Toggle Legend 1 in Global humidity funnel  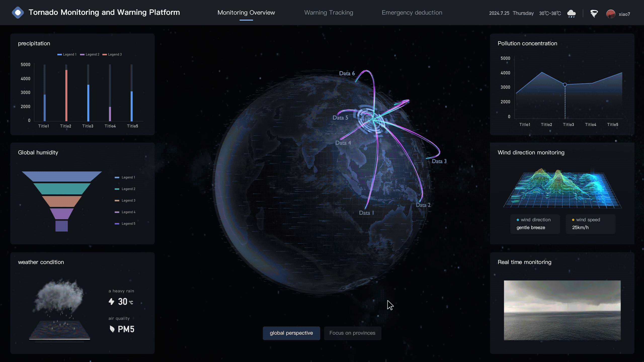[x=125, y=177]
